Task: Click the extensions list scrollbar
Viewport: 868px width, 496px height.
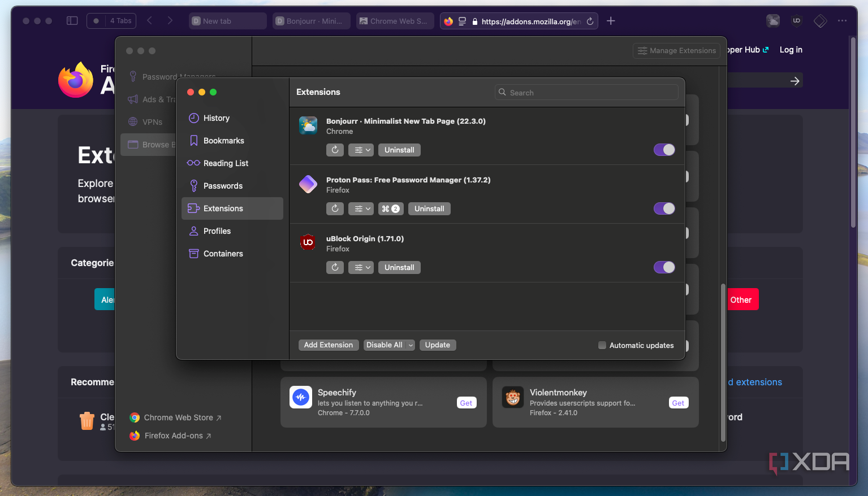Action: (723, 362)
